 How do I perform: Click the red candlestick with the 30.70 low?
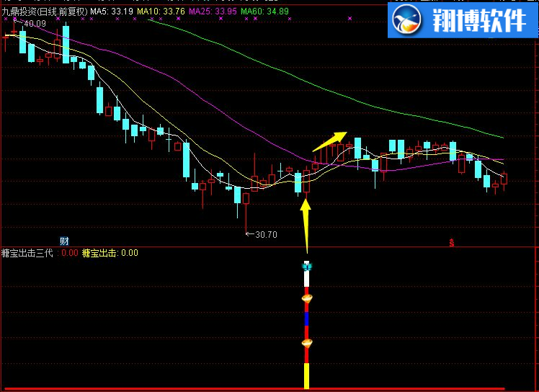pos(246,199)
